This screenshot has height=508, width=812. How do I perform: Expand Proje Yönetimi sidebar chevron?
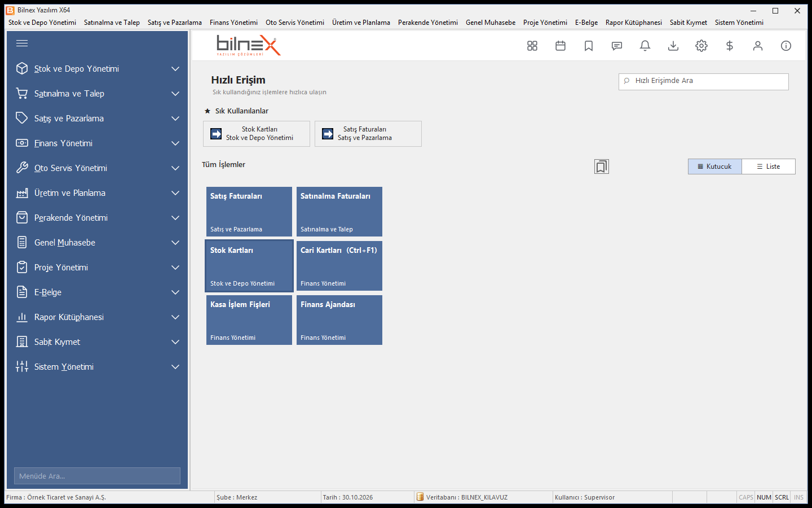(x=175, y=268)
